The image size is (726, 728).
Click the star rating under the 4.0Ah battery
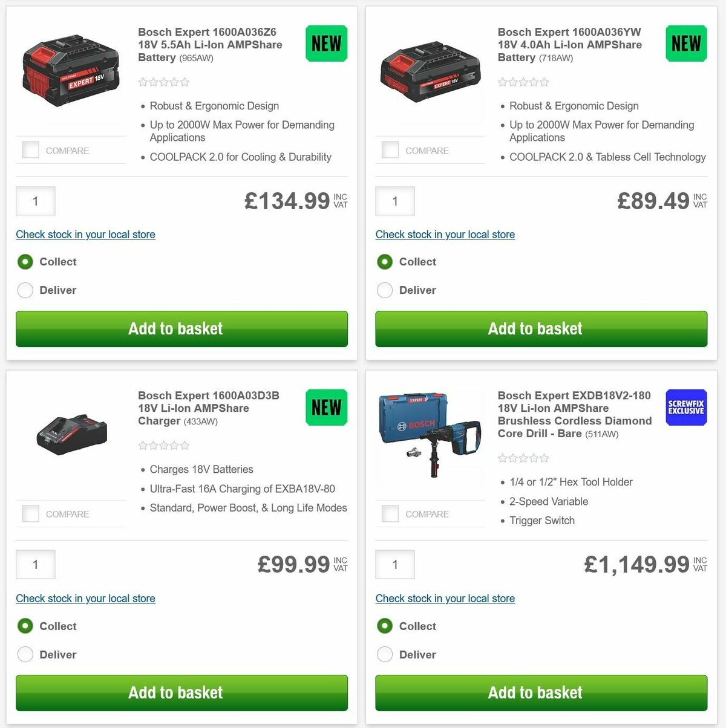(x=523, y=82)
